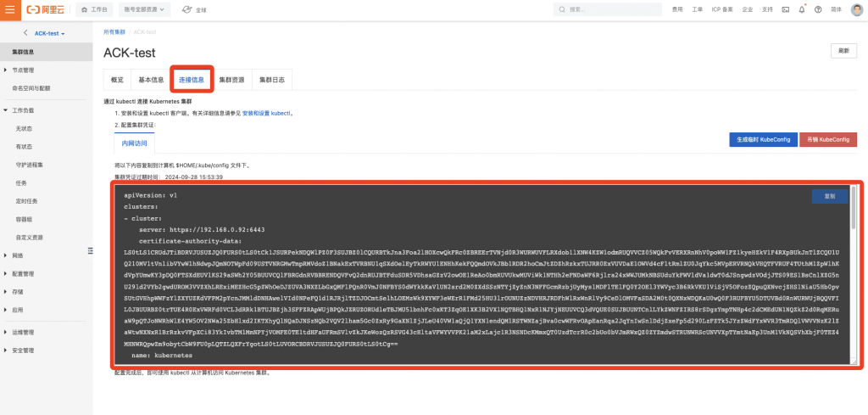Click the name: kubernetes line
This screenshot has width=868, height=415.
point(162,355)
